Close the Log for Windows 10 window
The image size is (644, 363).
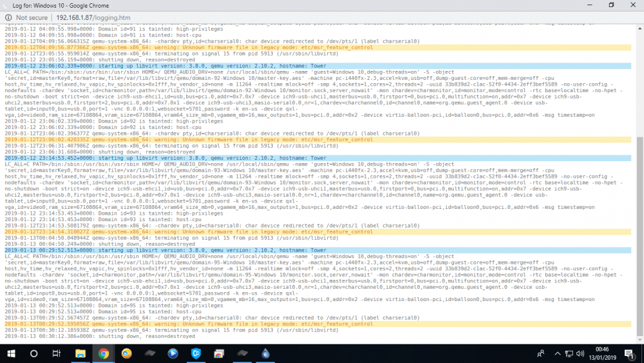pyautogui.click(x=633, y=5)
